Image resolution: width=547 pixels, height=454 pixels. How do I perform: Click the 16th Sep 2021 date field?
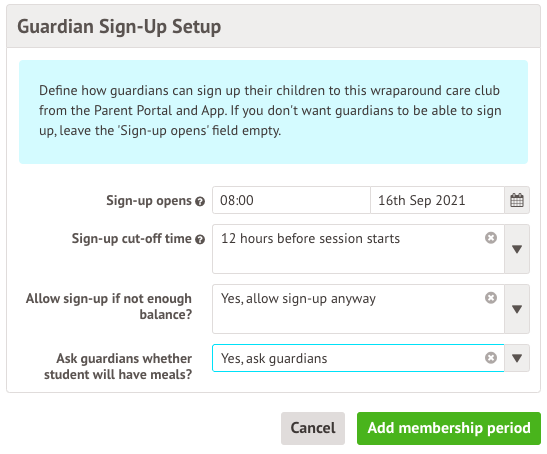437,200
